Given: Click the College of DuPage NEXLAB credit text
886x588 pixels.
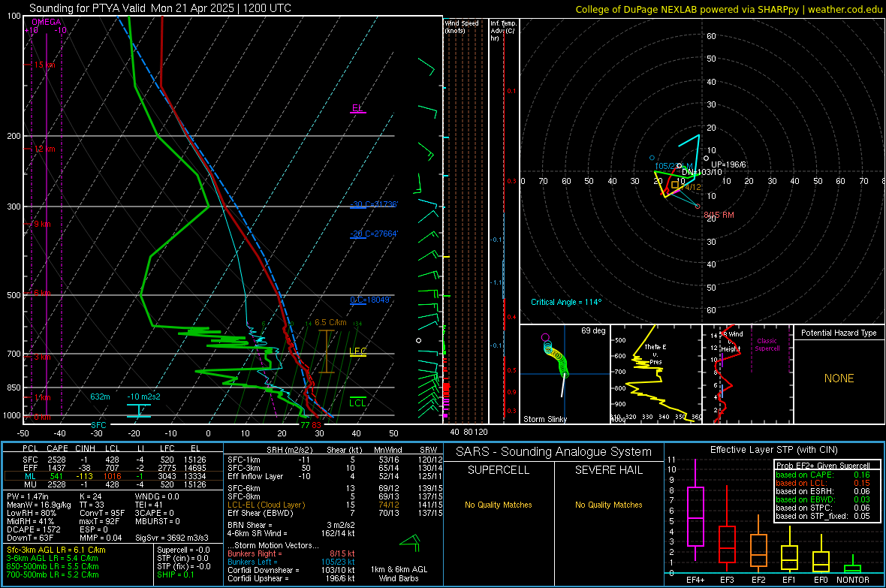Looking at the screenshot, I should click(x=728, y=9).
